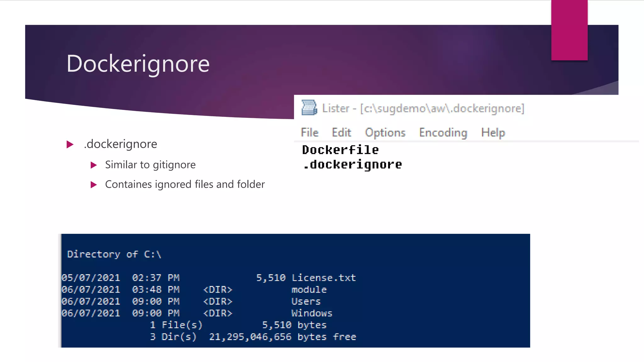
Task: Select the Lister window title text
Action: (423, 108)
